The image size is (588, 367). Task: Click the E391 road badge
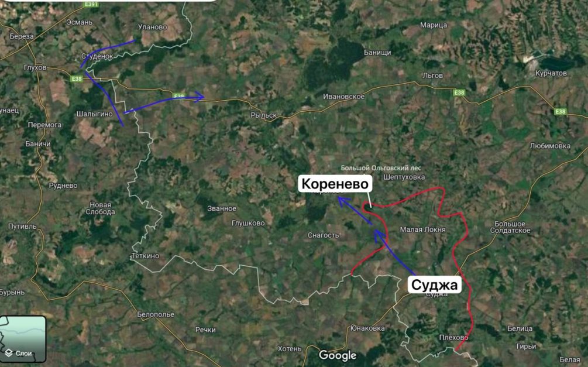point(91,4)
